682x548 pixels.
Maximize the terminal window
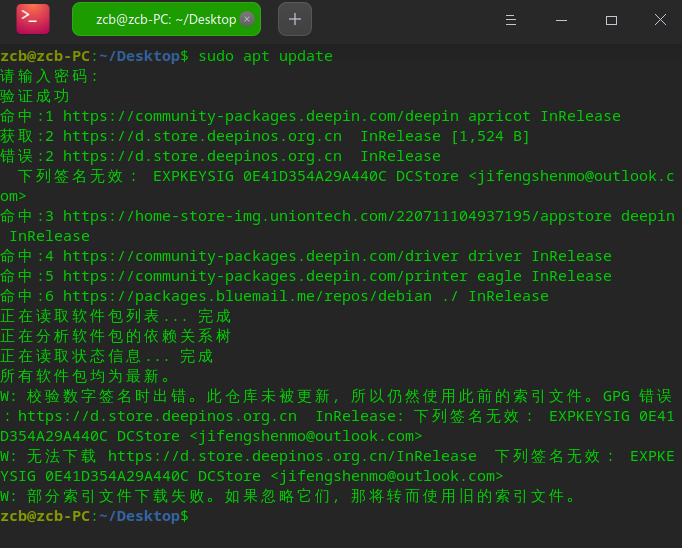coord(611,20)
